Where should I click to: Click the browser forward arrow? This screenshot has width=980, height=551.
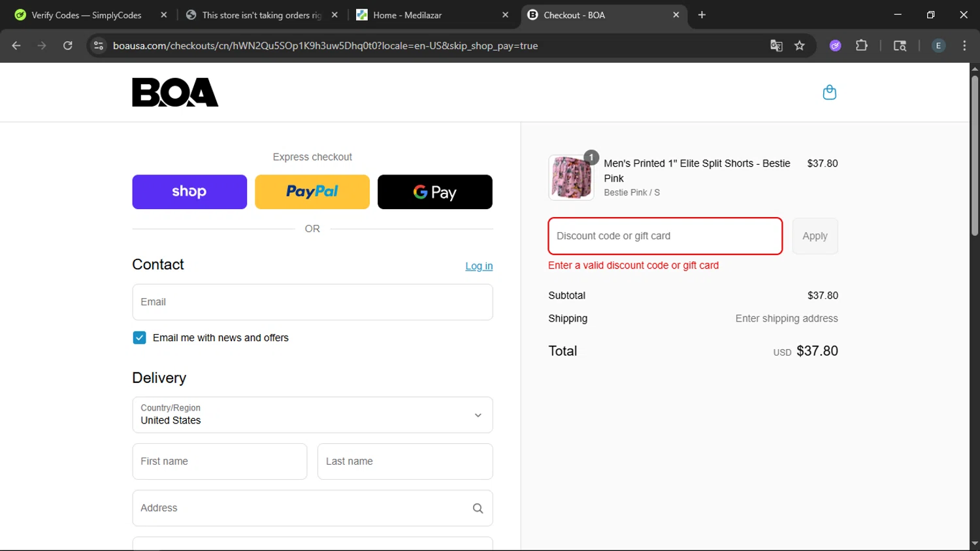(x=42, y=46)
